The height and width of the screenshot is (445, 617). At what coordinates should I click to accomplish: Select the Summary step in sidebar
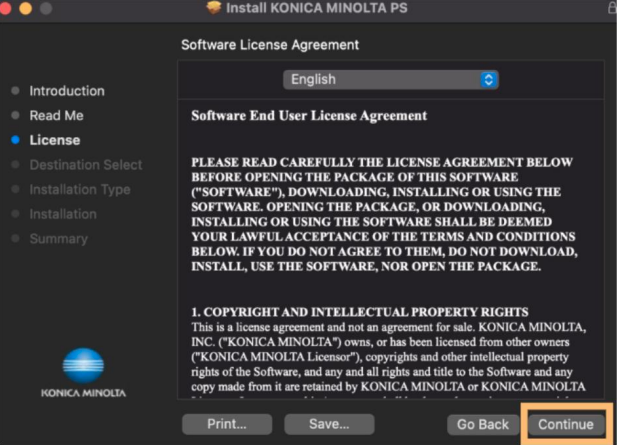[x=59, y=239]
